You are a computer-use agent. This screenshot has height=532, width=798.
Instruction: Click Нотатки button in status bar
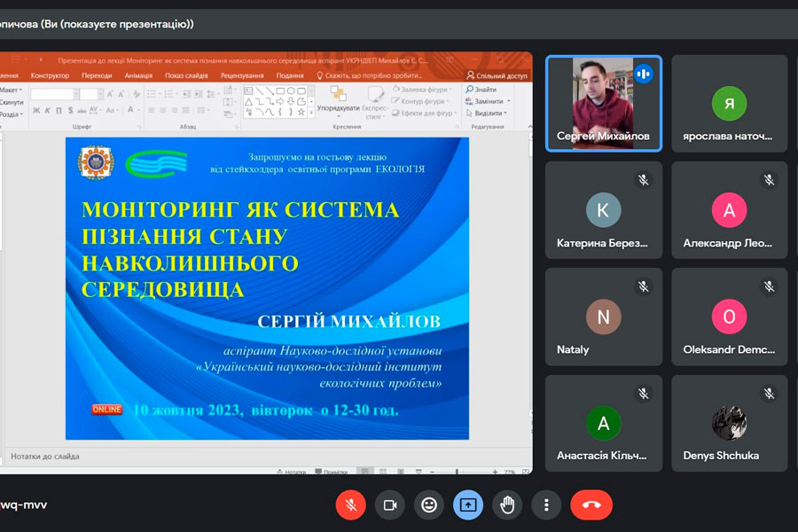pos(292,472)
